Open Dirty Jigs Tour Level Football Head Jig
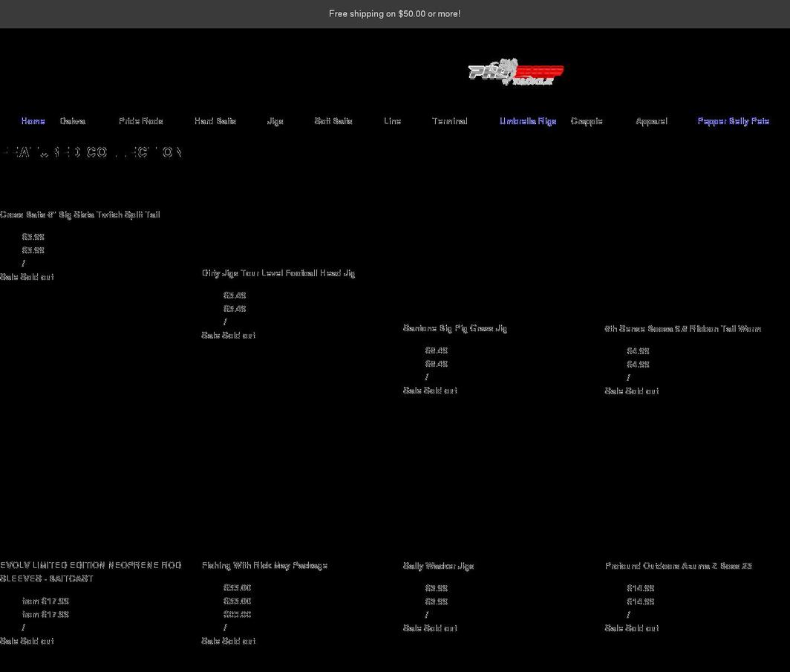790x672 pixels. (278, 273)
